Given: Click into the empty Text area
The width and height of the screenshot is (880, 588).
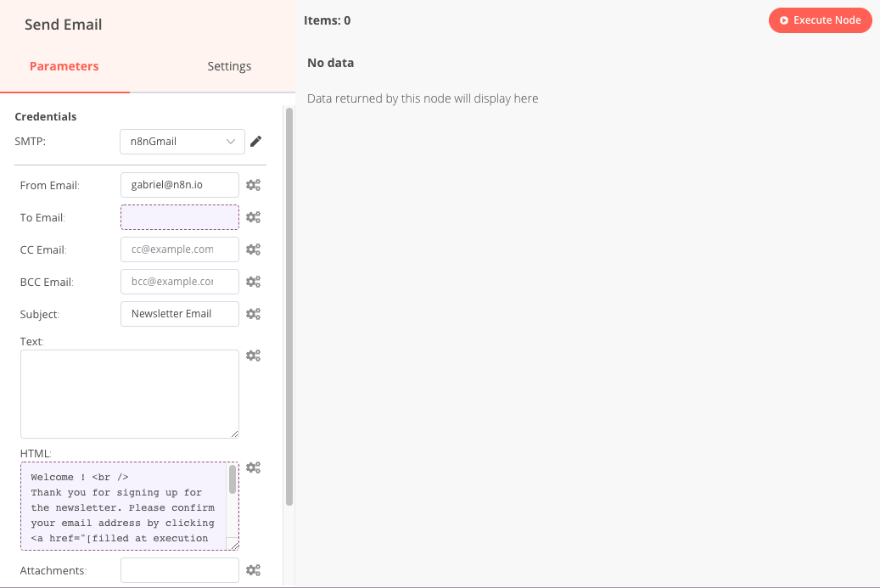Looking at the screenshot, I should (129, 393).
